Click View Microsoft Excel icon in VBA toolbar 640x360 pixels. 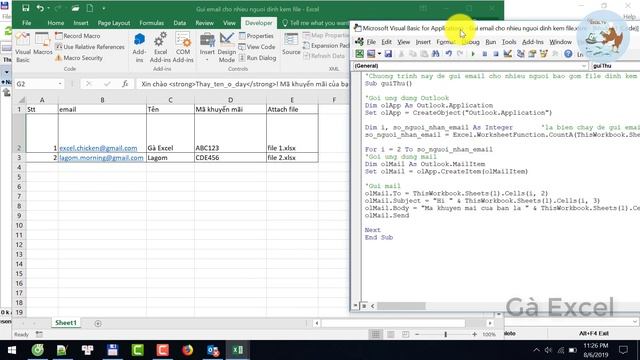point(359,53)
